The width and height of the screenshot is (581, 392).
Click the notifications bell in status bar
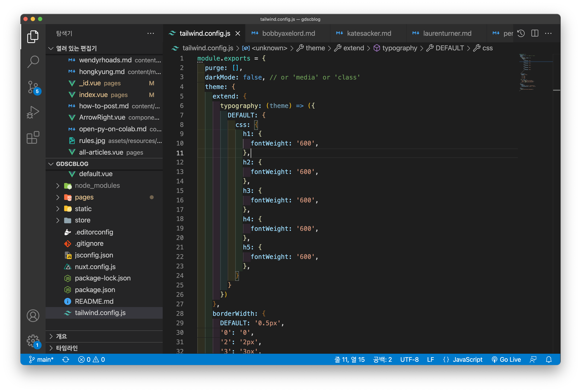point(549,360)
